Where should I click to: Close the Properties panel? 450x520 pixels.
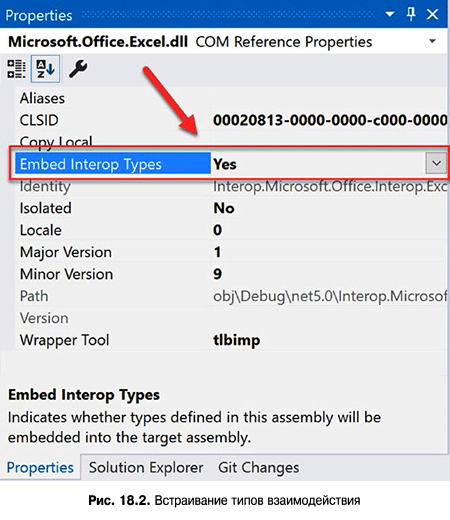[433, 14]
